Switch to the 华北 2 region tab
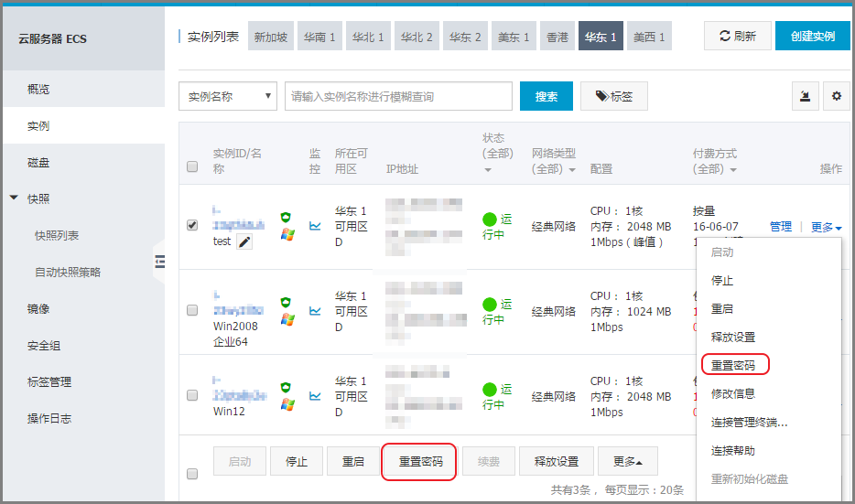The width and height of the screenshot is (855, 504). 417,37
